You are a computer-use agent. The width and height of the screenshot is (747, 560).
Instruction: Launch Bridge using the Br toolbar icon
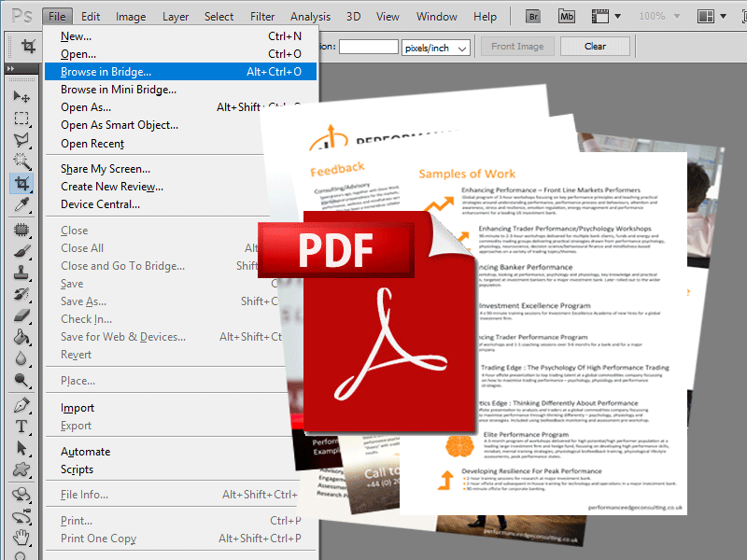pyautogui.click(x=532, y=16)
